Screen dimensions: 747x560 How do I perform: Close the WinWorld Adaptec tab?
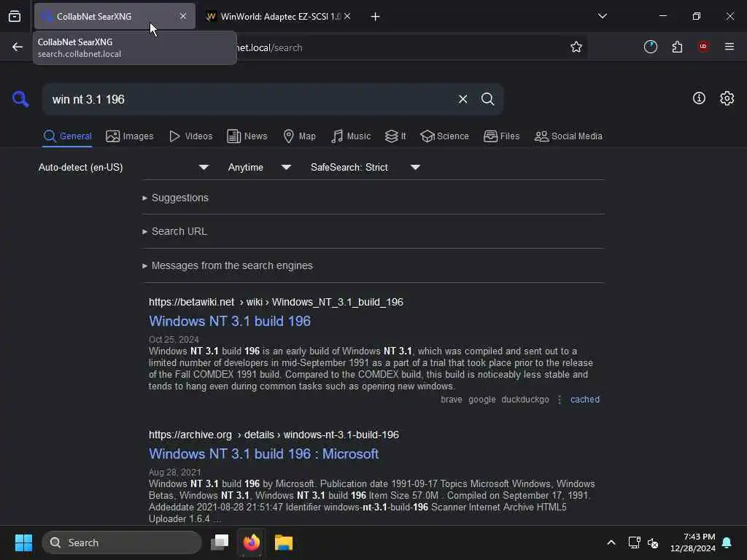click(347, 16)
